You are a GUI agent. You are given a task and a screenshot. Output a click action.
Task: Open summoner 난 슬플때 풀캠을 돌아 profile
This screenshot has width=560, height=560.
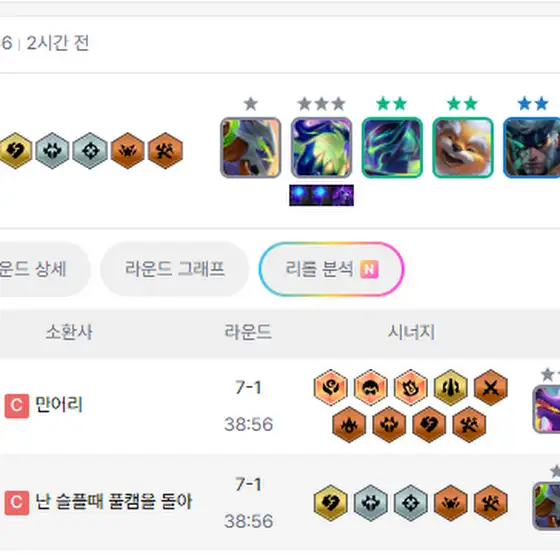click(x=114, y=502)
